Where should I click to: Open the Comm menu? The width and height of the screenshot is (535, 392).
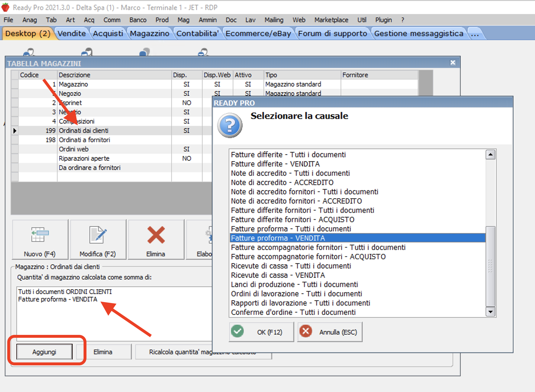click(112, 20)
